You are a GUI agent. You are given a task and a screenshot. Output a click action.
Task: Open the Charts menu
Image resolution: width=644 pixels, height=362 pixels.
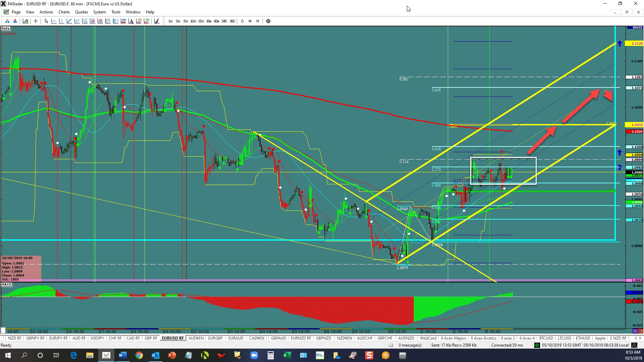tap(64, 12)
